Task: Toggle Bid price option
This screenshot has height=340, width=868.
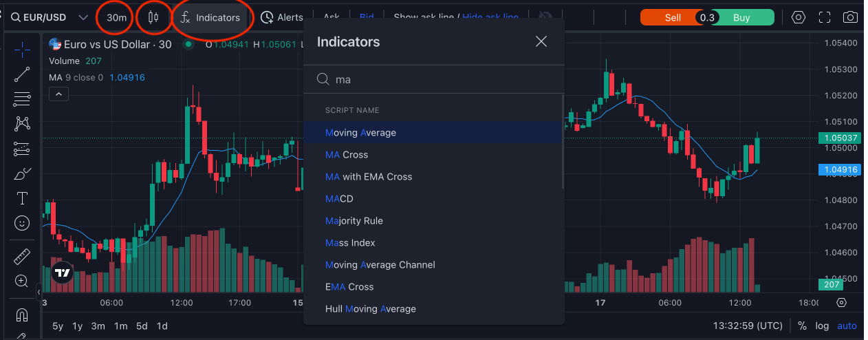Action: tap(367, 17)
